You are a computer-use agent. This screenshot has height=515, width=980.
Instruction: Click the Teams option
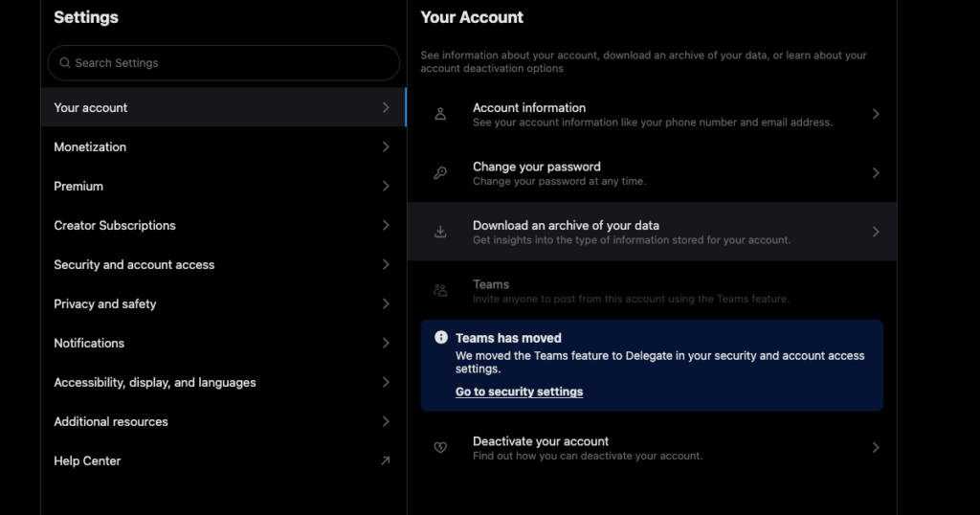[x=652, y=291]
